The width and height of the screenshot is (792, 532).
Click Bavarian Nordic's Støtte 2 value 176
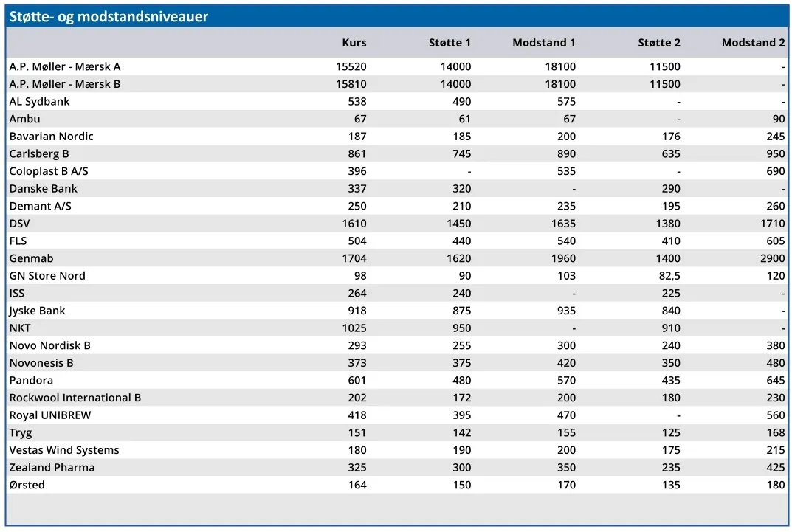coord(671,137)
